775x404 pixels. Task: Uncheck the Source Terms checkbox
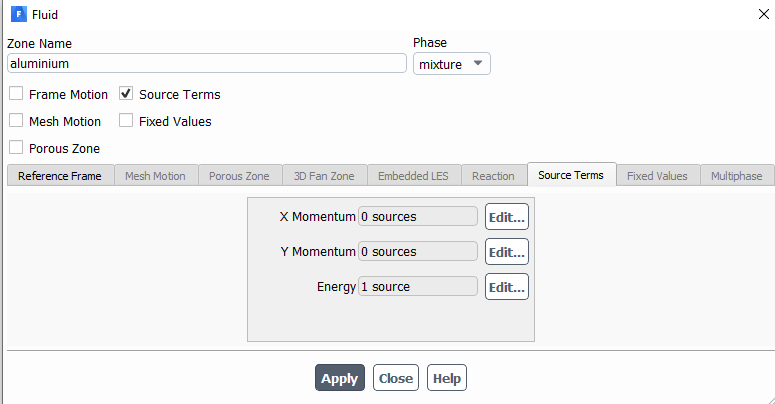click(126, 95)
